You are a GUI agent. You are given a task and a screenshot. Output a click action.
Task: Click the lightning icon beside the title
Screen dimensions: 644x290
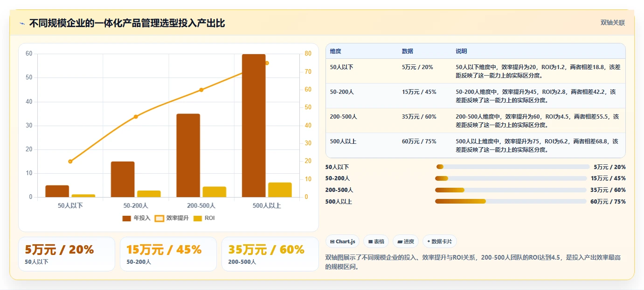coord(22,23)
